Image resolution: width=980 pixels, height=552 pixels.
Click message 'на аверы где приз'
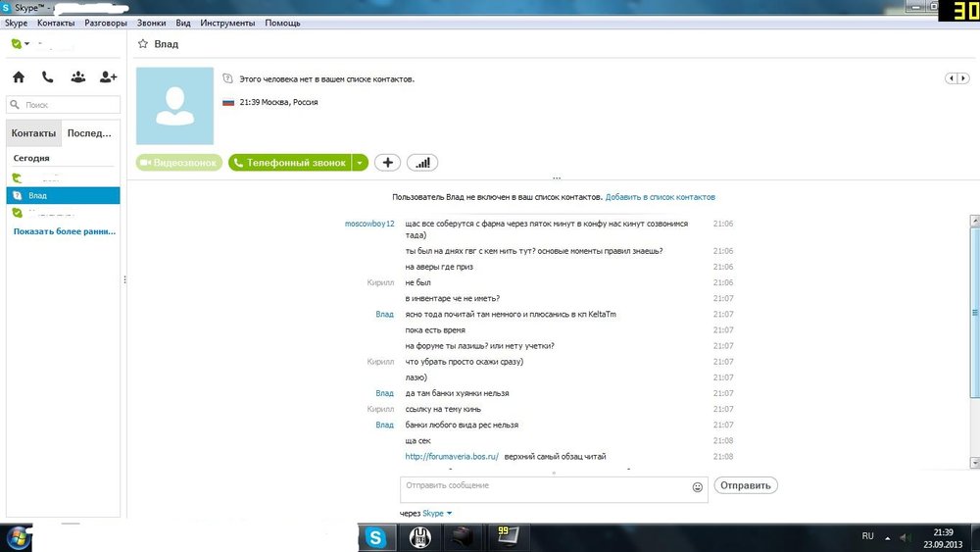pos(439,267)
